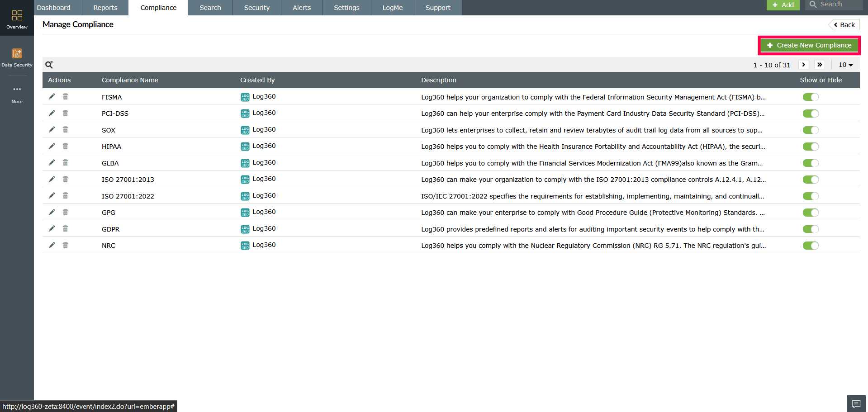Open the Security tab
The height and width of the screenshot is (412, 868).
257,8
